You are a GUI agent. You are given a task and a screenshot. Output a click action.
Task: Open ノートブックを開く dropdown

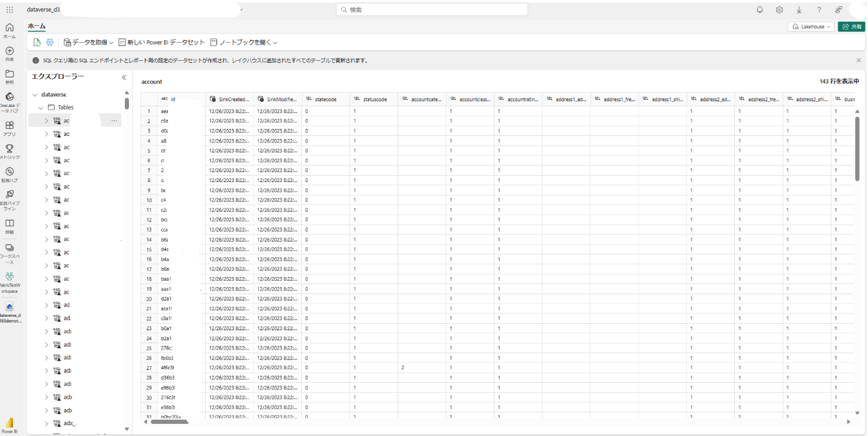point(244,42)
